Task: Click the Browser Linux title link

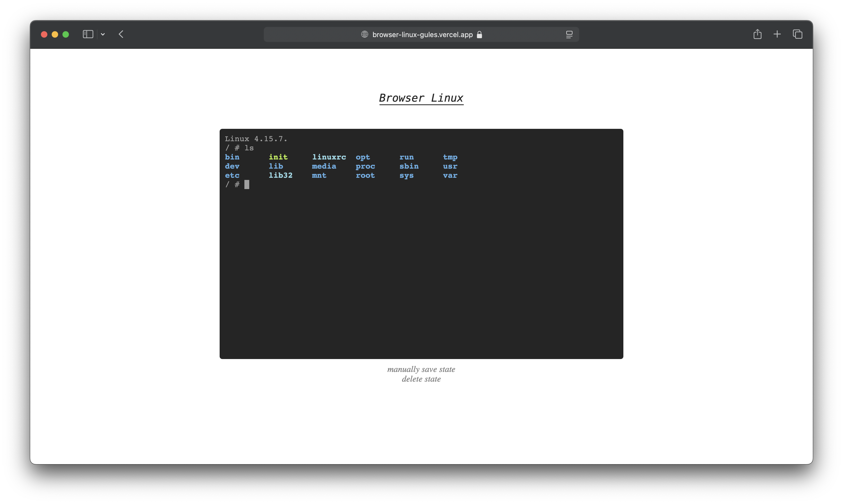Action: coord(421,98)
